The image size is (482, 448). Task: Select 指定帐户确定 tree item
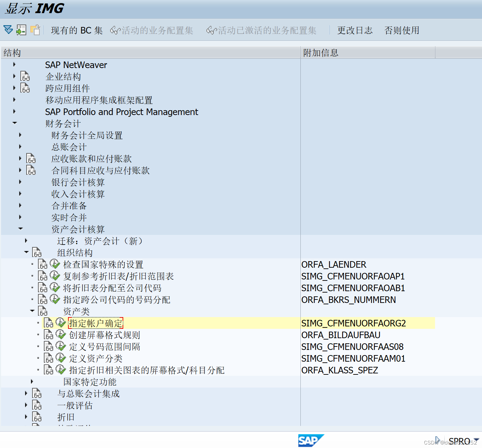[96, 323]
